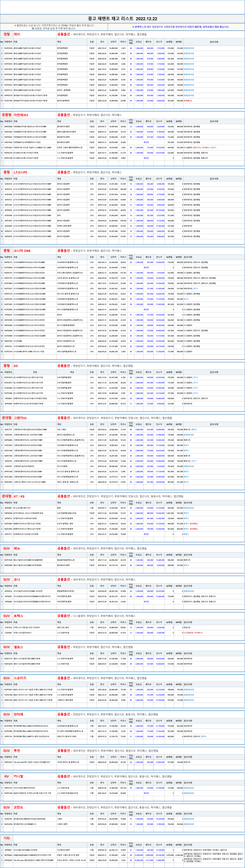245x868 pixels.
Task: Select plate number 48호2863 in the K7 / K8 table
Action: coord(8,508)
